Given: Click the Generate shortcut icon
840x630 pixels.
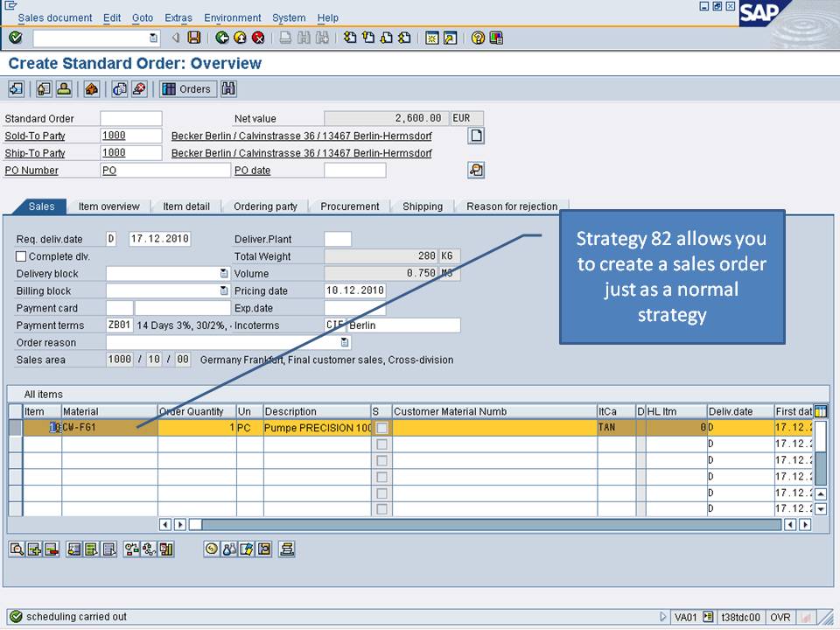Looking at the screenshot, I should pyautogui.click(x=450, y=38).
